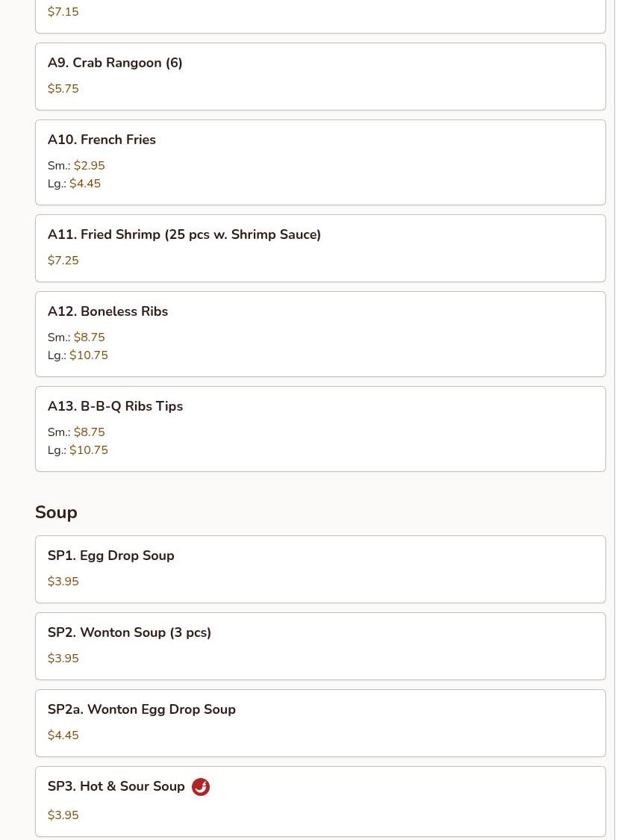
Task: Open the A9. Crab Rangoon (6) item
Action: click(x=320, y=77)
